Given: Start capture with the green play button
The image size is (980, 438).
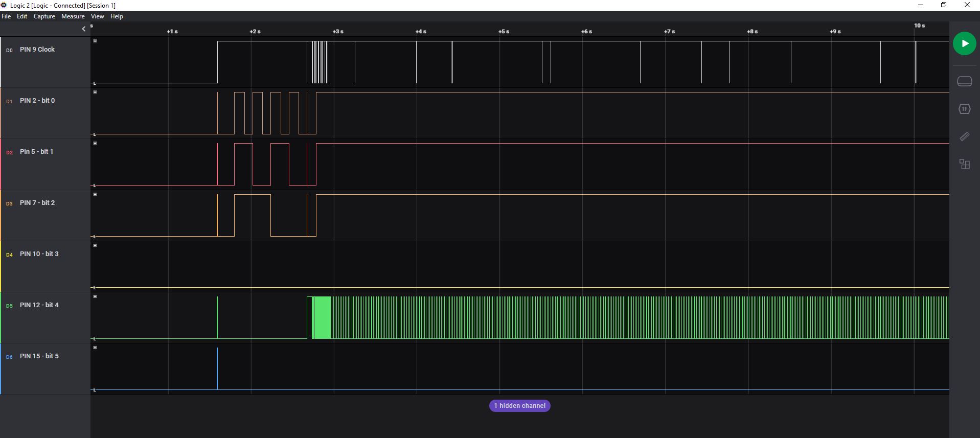Looking at the screenshot, I should coord(964,43).
